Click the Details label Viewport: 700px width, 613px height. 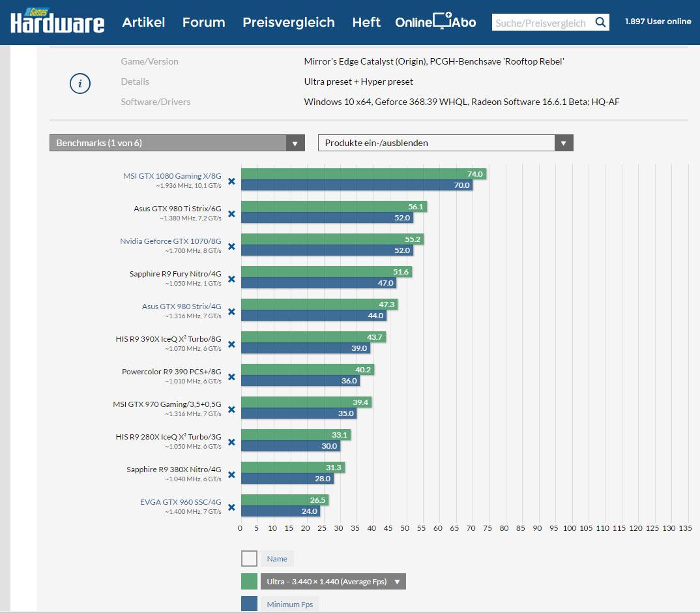[135, 82]
